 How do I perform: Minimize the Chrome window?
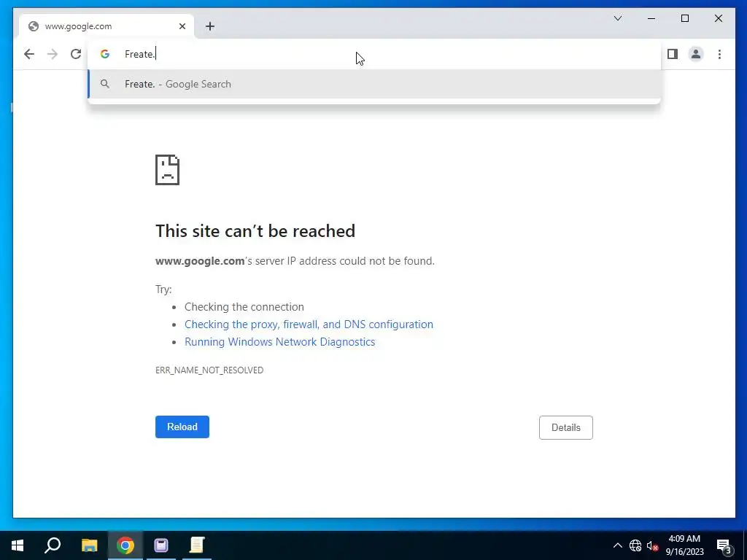[x=651, y=18]
